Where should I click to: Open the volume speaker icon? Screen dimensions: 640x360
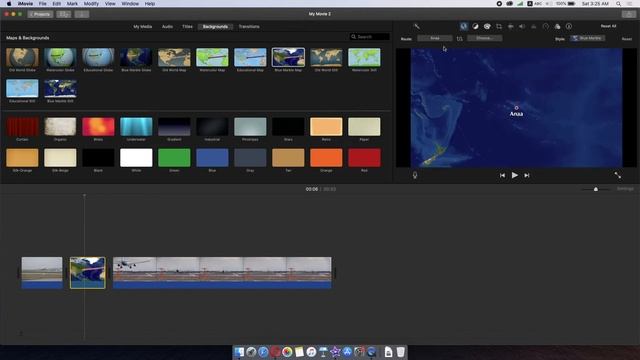[522, 27]
